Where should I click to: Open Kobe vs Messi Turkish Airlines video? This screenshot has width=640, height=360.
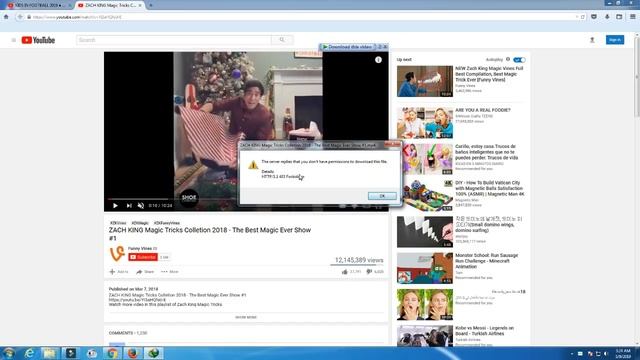425,336
